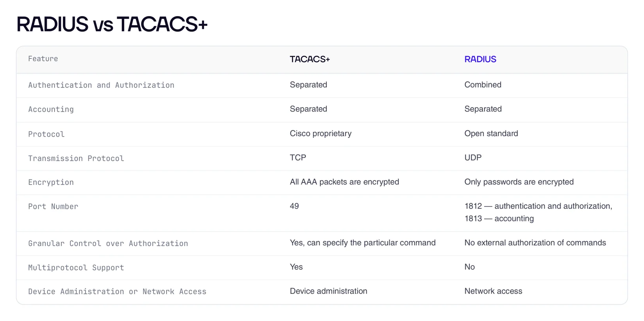Click the port '49' cell
The image size is (644, 321).
point(294,206)
